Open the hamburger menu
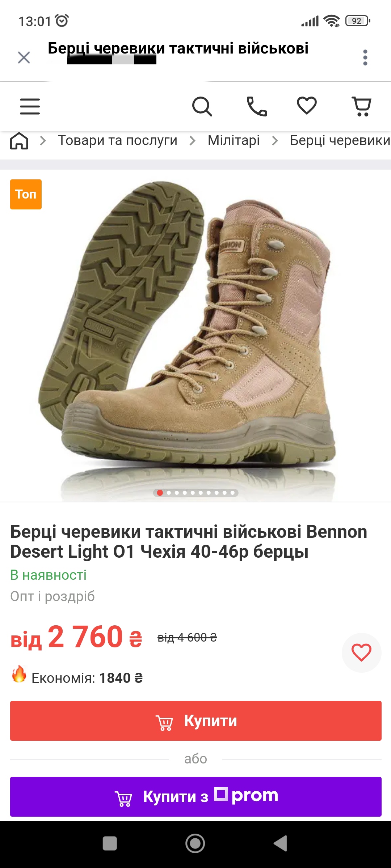The width and height of the screenshot is (391, 868). (x=30, y=106)
